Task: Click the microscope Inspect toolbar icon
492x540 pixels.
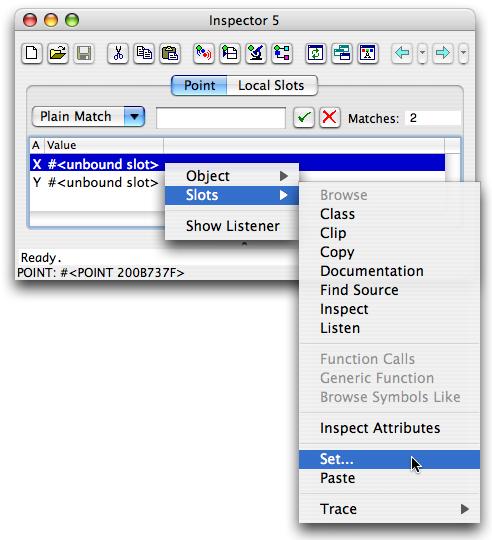Action: [x=256, y=53]
